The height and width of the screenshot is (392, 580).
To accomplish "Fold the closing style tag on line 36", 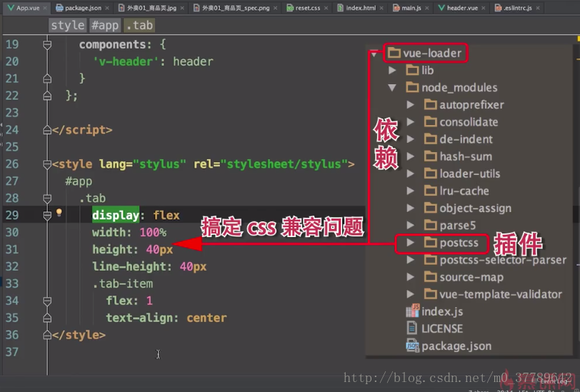I will [x=47, y=335].
